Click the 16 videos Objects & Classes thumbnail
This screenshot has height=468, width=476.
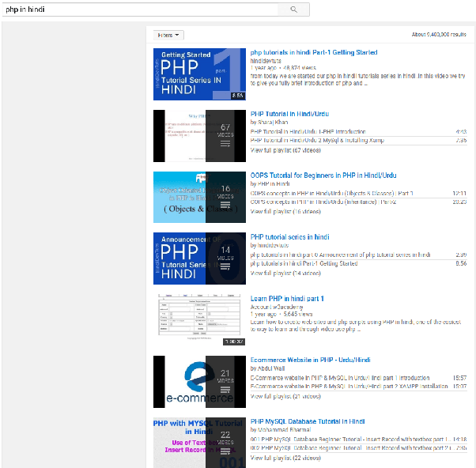(x=199, y=198)
